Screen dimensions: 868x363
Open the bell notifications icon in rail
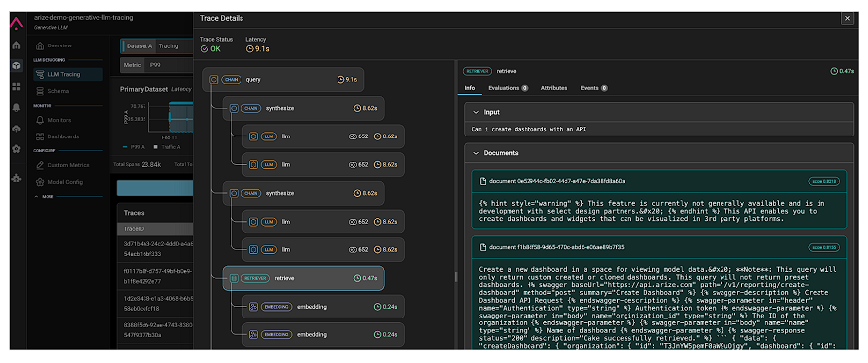click(x=17, y=108)
